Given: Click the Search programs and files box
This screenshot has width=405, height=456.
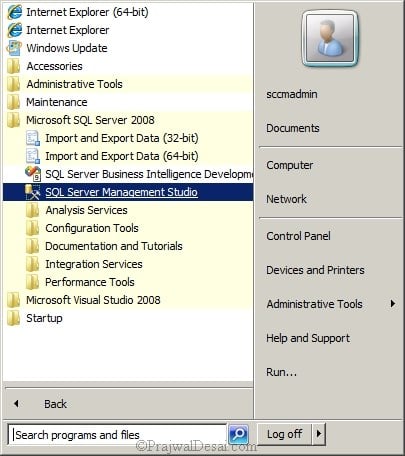Looking at the screenshot, I should (117, 434).
